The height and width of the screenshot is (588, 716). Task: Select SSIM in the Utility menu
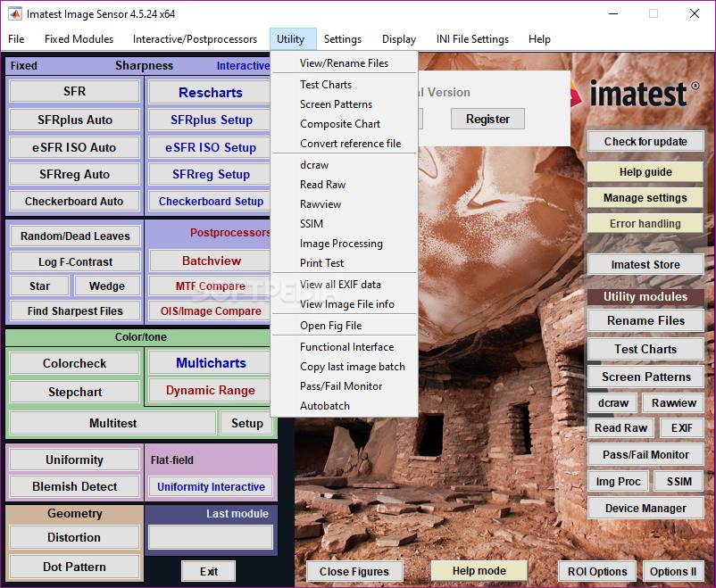[345, 224]
